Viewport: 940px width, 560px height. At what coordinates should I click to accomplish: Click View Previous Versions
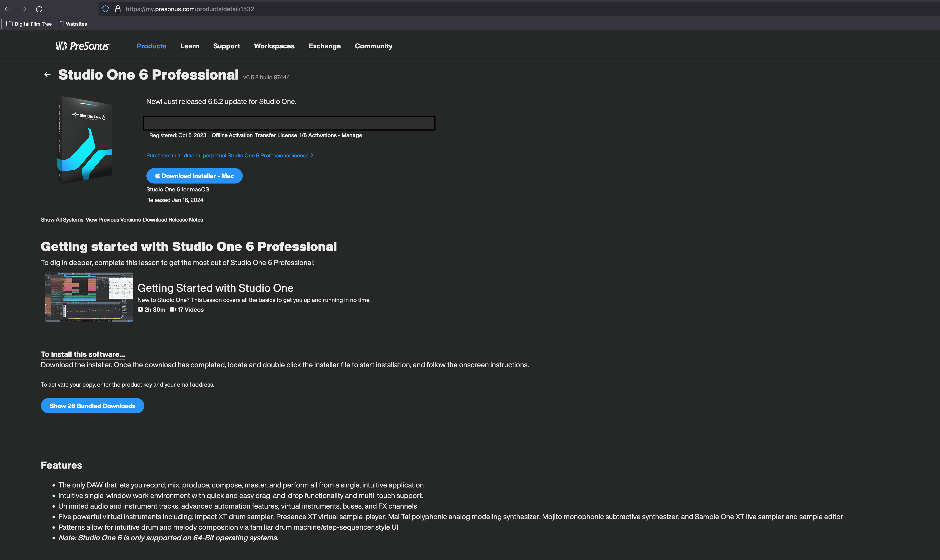coord(113,220)
